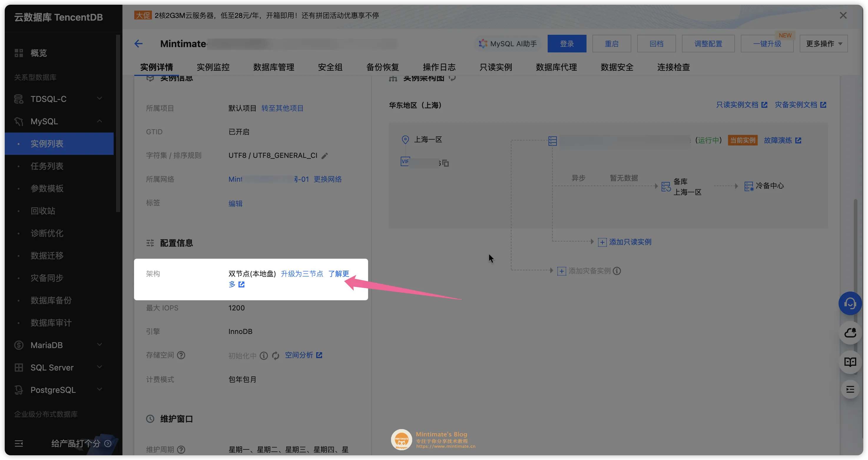Click the storage space help icon
868x460 pixels.
click(181, 355)
